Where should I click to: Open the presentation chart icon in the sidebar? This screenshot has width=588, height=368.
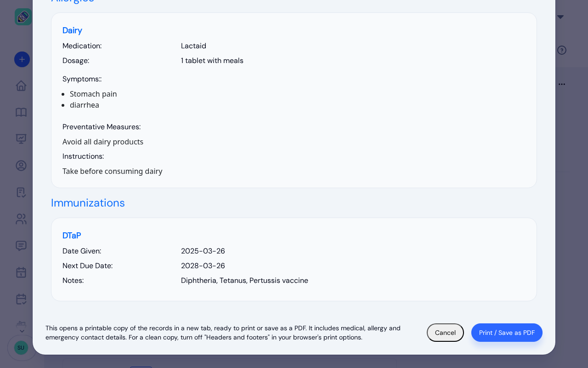coord(21,139)
